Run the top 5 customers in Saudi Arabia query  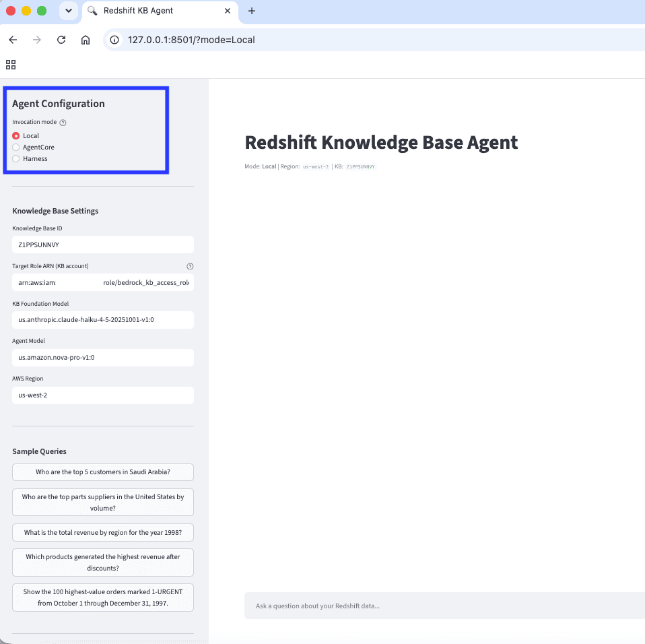coord(103,472)
